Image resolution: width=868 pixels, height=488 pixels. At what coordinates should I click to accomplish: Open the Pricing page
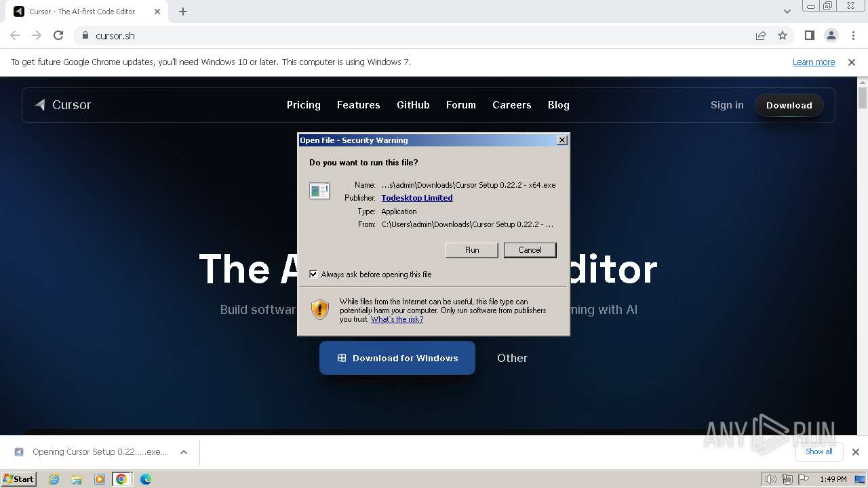[x=303, y=105]
